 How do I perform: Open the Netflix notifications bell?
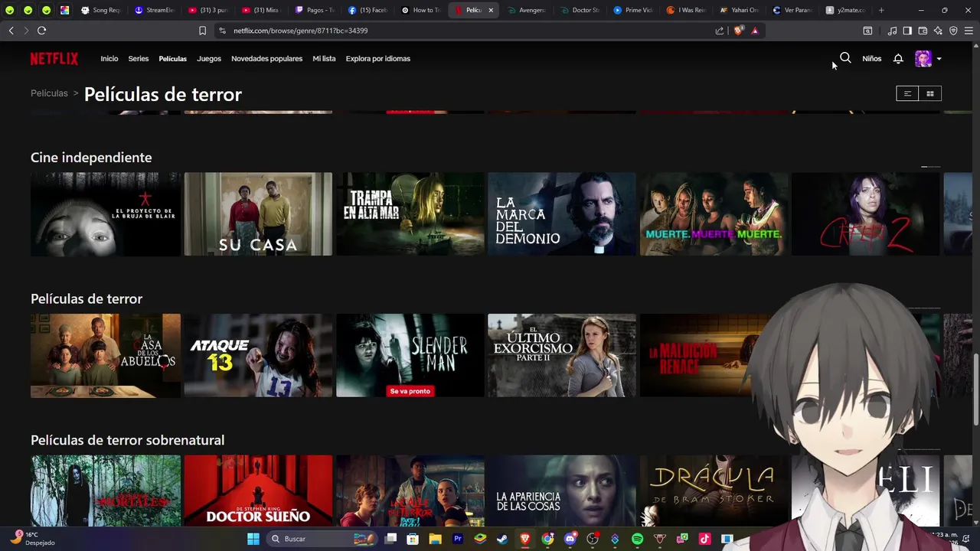click(x=898, y=59)
